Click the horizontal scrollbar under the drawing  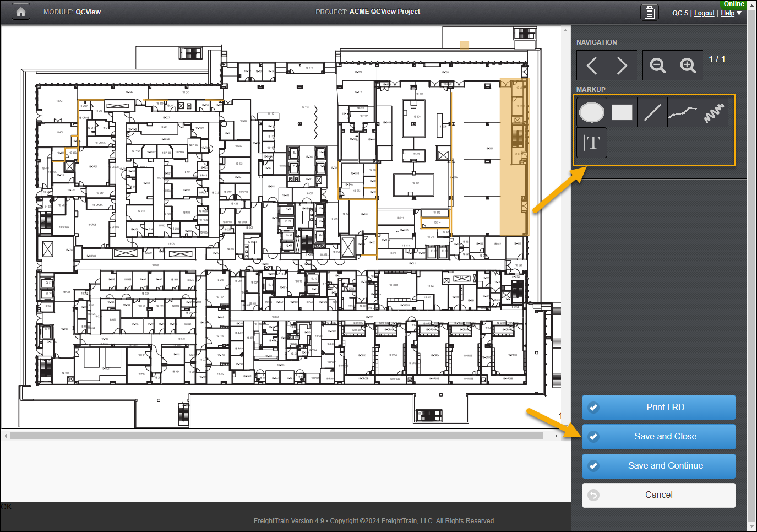coord(276,436)
